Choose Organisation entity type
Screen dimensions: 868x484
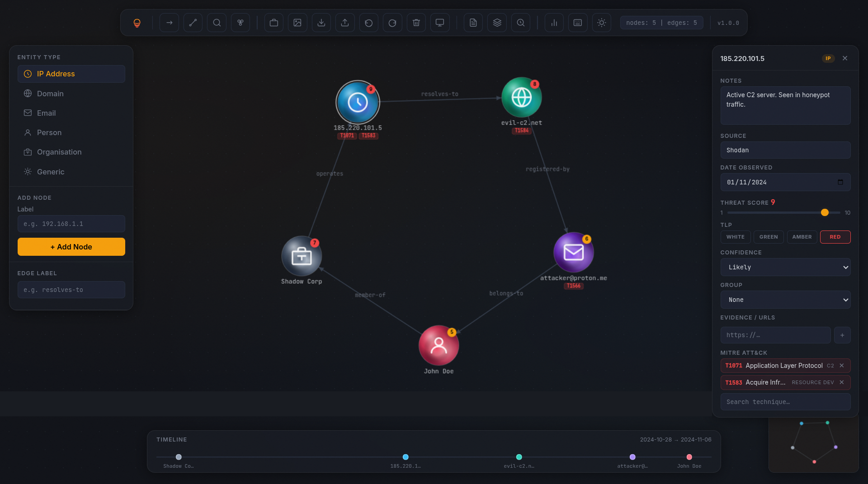(x=71, y=152)
